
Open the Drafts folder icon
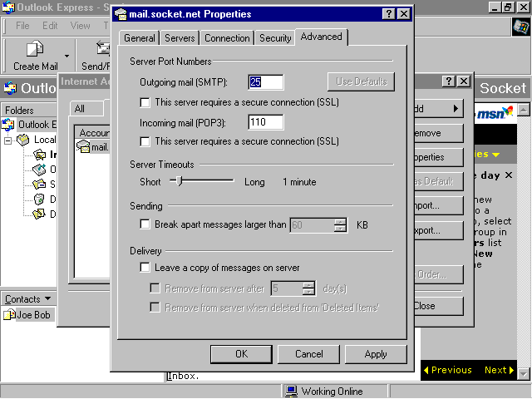click(39, 214)
